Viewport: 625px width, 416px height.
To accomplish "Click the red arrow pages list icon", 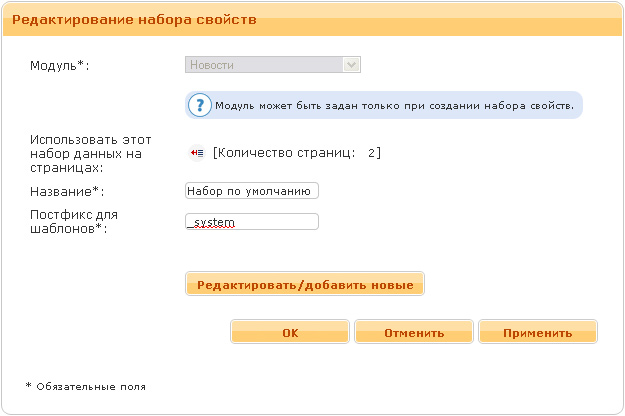I will 196,153.
